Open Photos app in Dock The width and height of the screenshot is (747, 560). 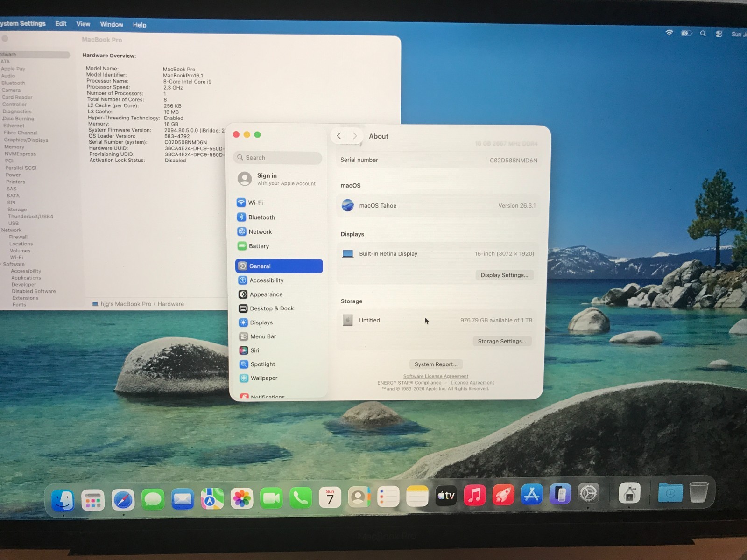coord(242,499)
